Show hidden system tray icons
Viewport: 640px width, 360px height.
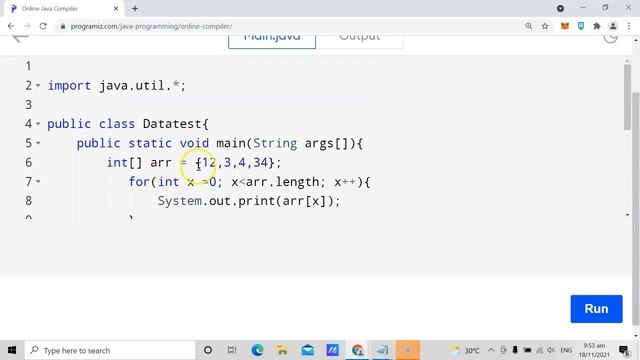(x=491, y=350)
